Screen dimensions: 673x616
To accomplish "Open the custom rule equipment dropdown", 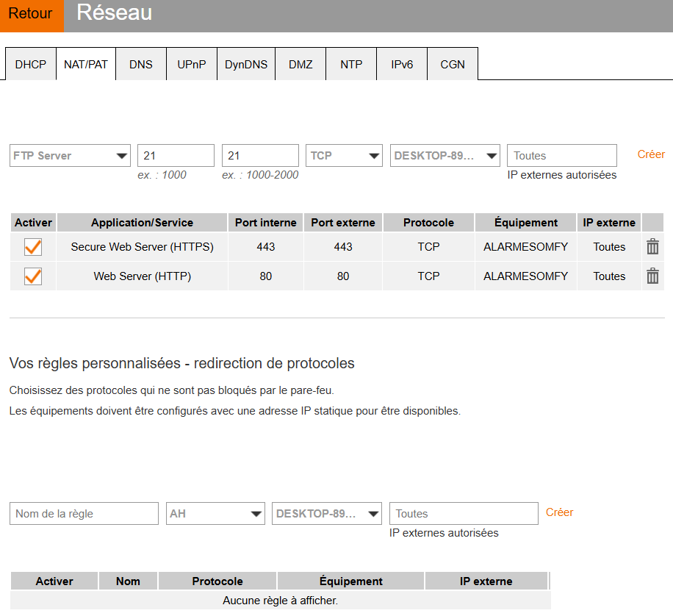I will point(326,514).
